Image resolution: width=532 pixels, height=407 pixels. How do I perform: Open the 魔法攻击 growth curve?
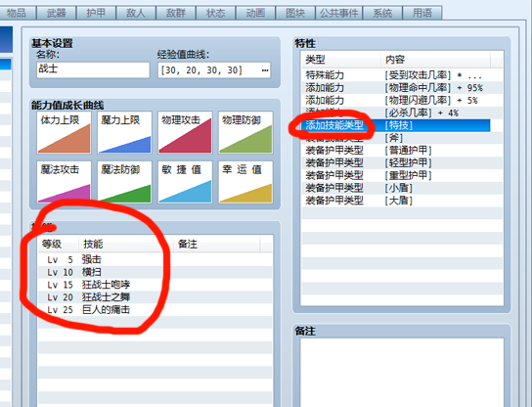pos(64,182)
